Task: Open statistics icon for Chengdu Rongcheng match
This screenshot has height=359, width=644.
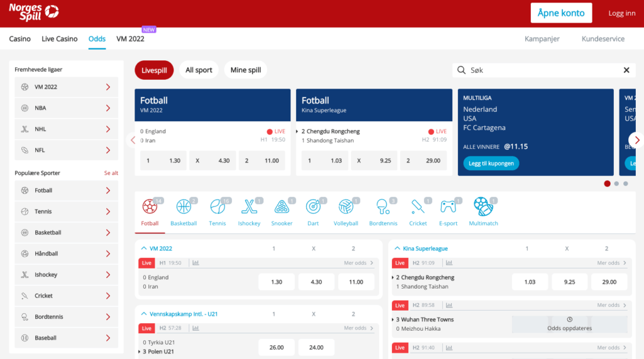Action: pos(449,263)
